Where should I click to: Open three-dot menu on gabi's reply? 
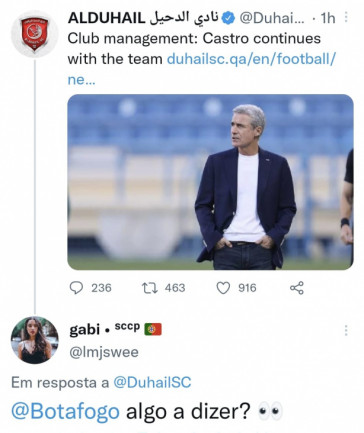click(x=346, y=330)
